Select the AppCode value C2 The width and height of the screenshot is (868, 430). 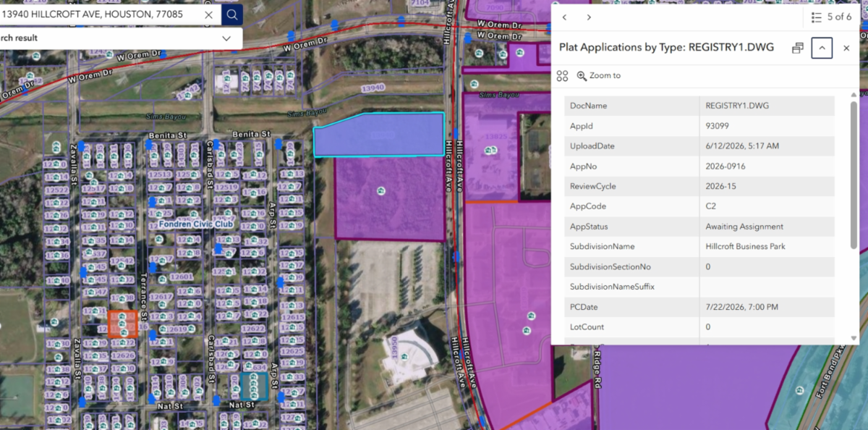[710, 206]
